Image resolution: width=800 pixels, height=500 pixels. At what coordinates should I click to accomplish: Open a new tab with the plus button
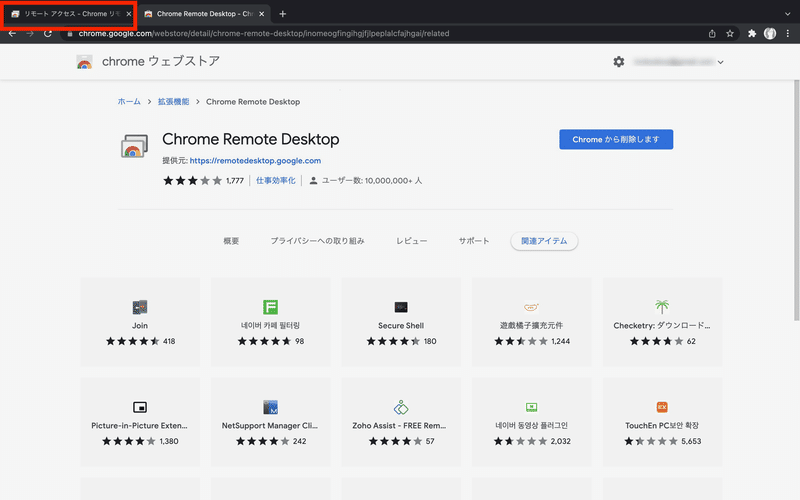pyautogui.click(x=283, y=14)
